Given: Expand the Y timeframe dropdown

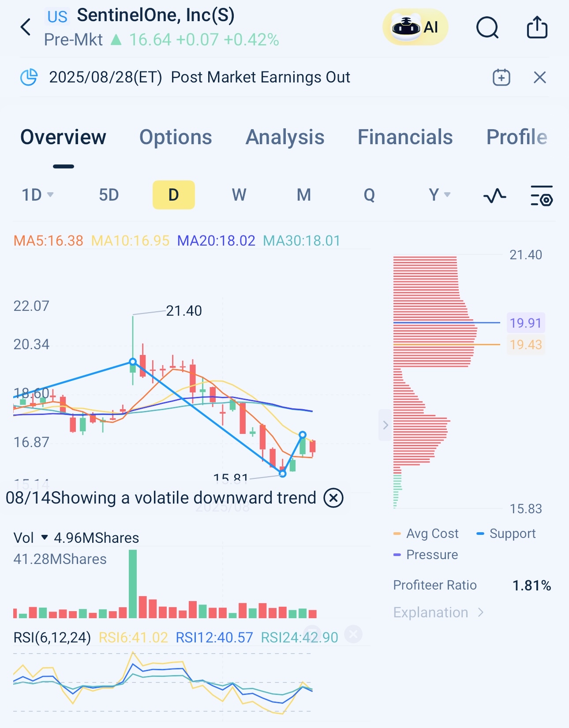Looking at the screenshot, I should click(x=439, y=195).
